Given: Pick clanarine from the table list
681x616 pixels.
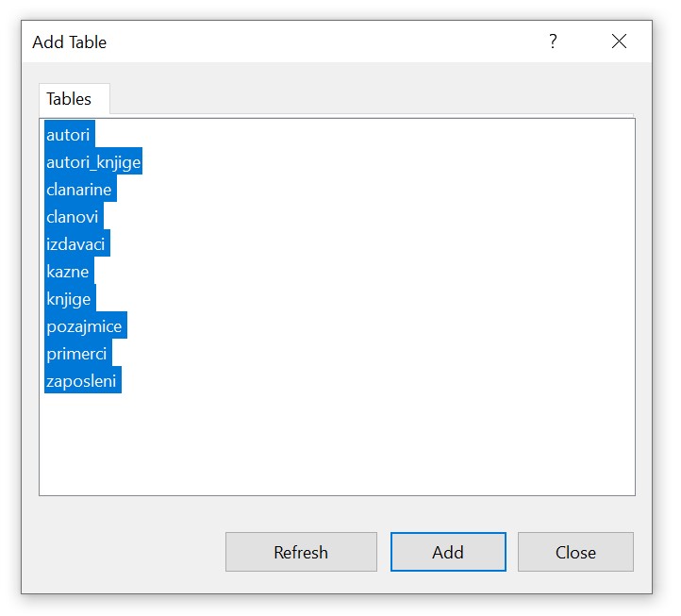Looking at the screenshot, I should (79, 190).
